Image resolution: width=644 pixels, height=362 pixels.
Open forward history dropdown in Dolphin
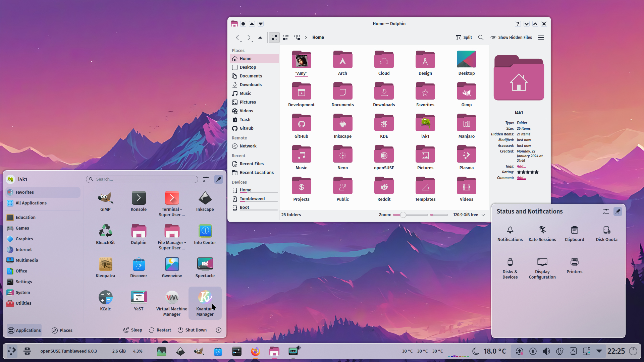click(x=252, y=41)
